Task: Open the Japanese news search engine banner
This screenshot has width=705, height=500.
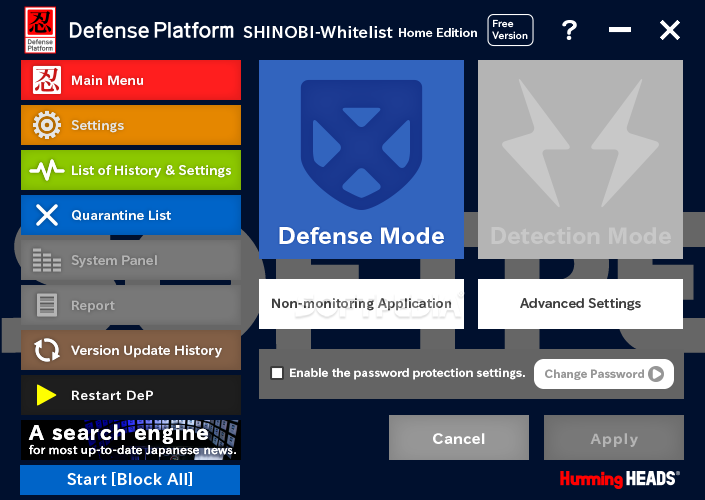Action: pos(131,440)
